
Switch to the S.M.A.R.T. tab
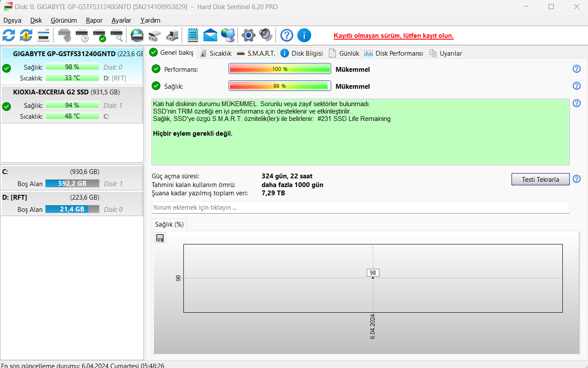[x=256, y=53]
